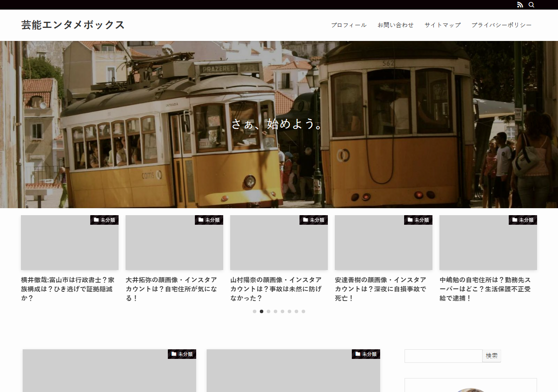Click 未分類 folder tag on 横井徹哉 card

pyautogui.click(x=105, y=220)
